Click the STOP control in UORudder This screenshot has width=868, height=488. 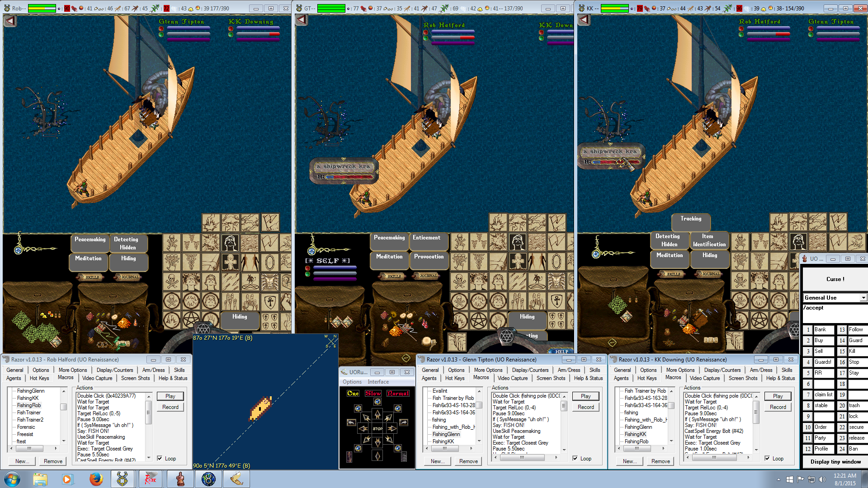(377, 428)
